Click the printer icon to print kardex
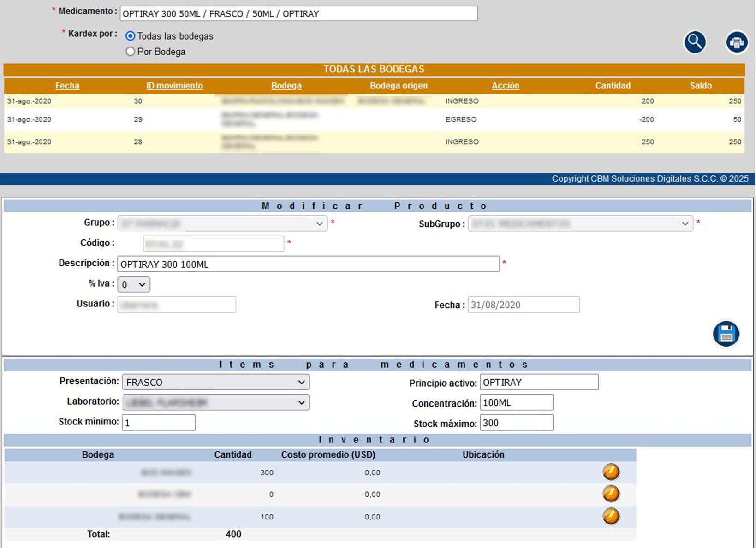This screenshot has width=756, height=548. click(x=737, y=42)
